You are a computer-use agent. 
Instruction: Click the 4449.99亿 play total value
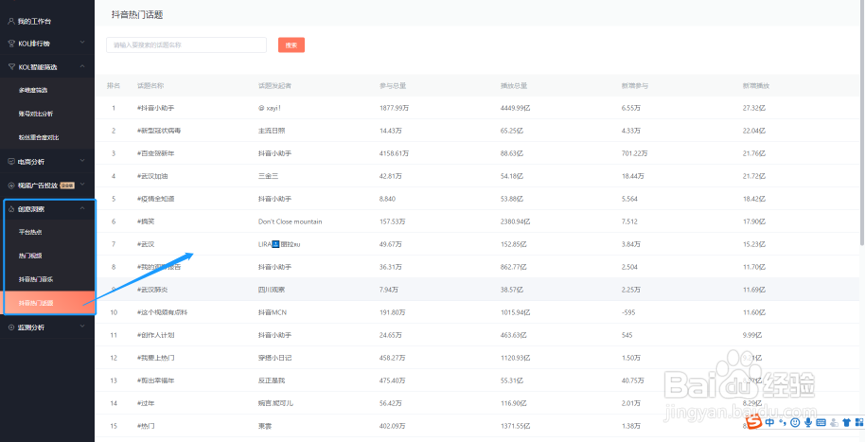(515, 108)
